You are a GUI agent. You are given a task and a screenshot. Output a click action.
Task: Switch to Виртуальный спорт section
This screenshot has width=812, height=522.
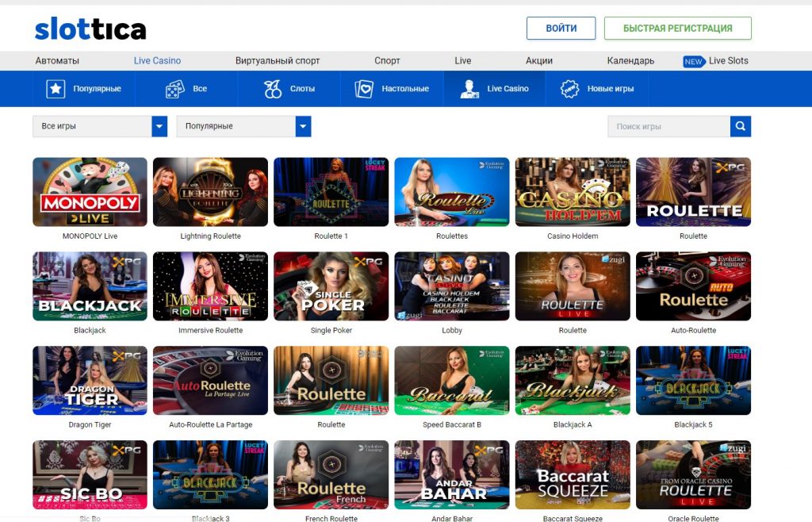[278, 61]
